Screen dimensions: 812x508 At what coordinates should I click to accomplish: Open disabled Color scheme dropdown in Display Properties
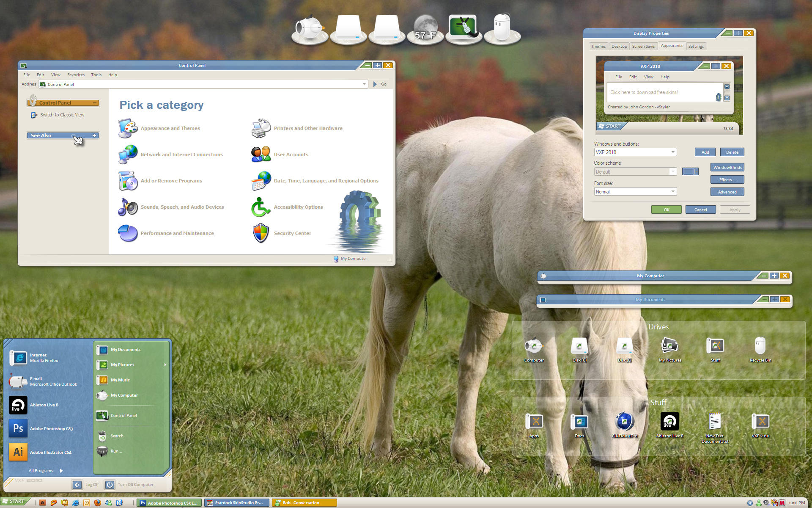(635, 171)
